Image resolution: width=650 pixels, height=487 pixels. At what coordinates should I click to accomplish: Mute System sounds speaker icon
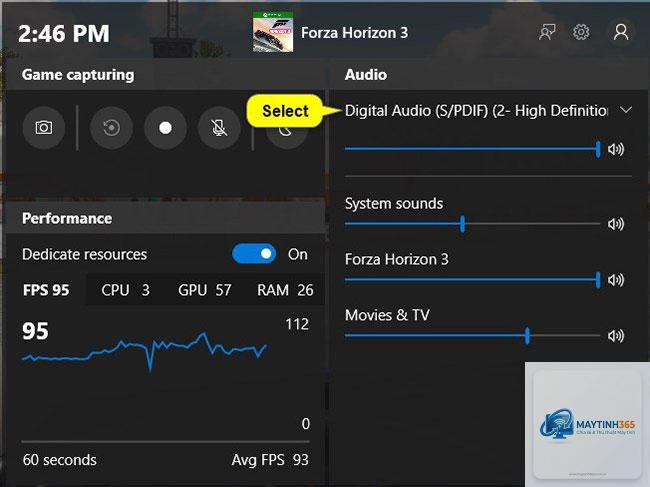click(x=616, y=224)
